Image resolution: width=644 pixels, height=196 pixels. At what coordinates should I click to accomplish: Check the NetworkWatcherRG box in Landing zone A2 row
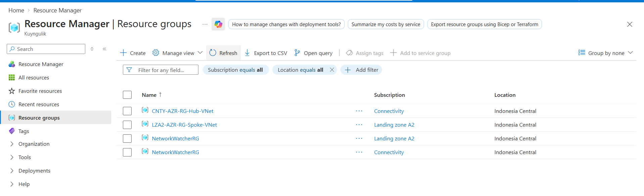coord(127,138)
